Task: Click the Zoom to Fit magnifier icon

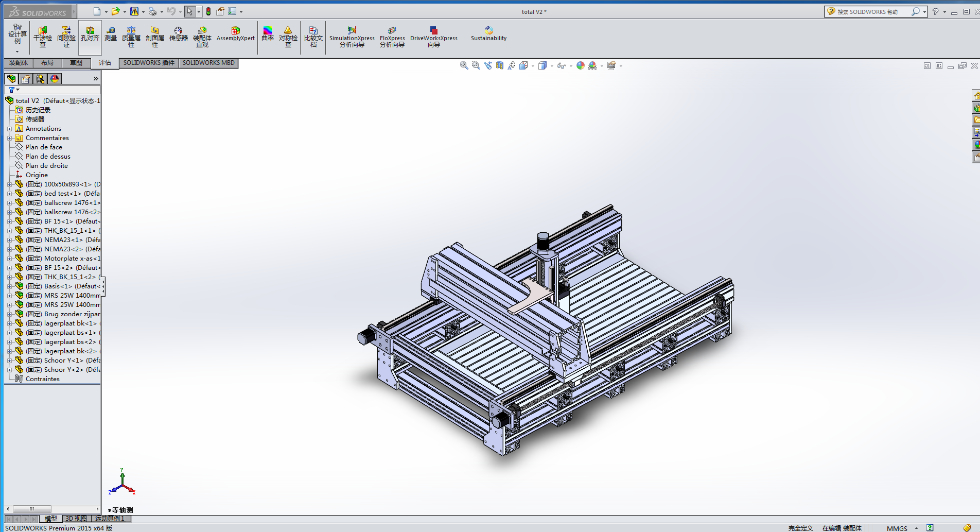Action: (464, 65)
